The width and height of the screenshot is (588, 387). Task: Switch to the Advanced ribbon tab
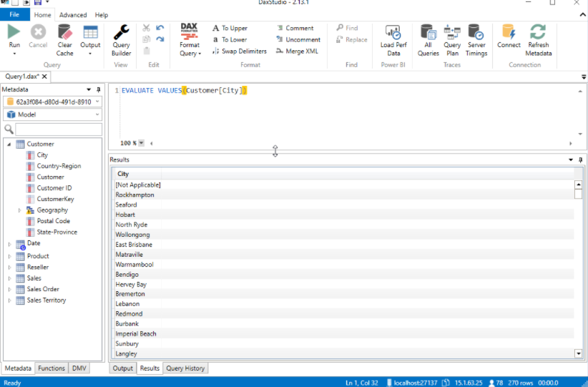click(x=73, y=15)
